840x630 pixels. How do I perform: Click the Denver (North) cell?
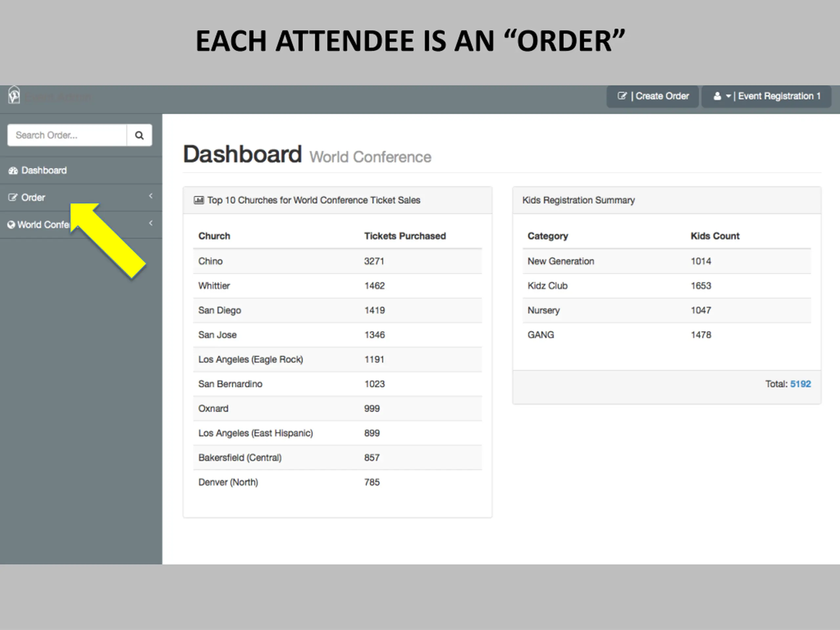[x=228, y=482]
